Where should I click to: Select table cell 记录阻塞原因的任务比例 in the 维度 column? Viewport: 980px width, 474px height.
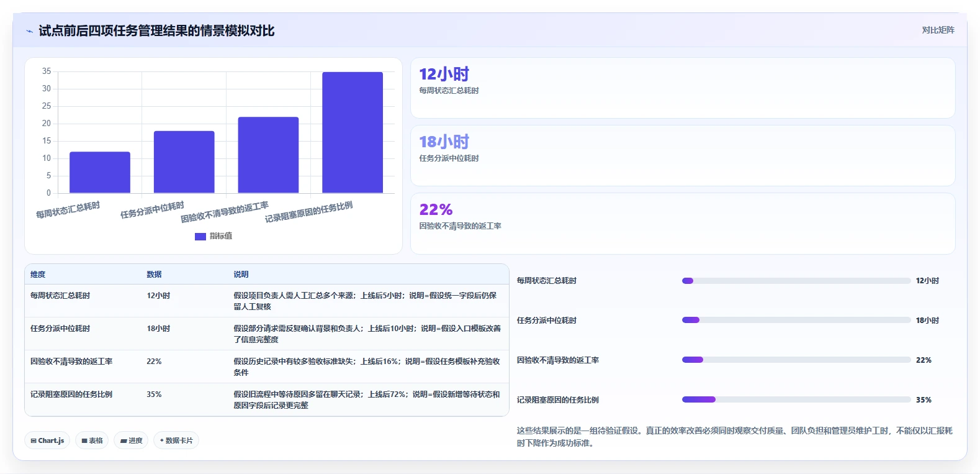point(71,394)
